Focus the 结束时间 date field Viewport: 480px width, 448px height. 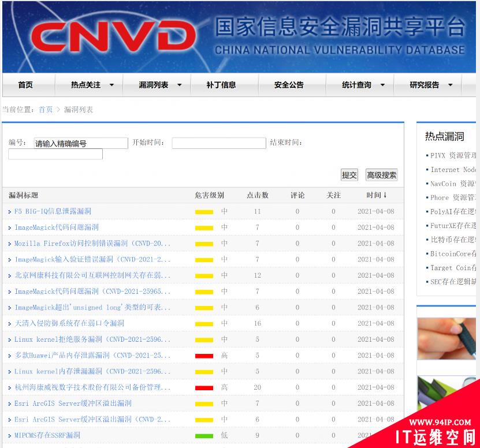point(55,154)
